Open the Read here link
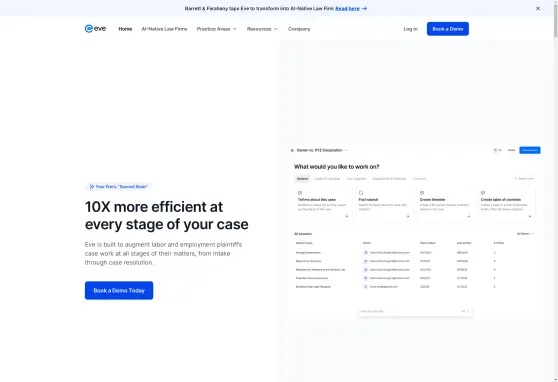The height and width of the screenshot is (382, 558). pos(347,8)
